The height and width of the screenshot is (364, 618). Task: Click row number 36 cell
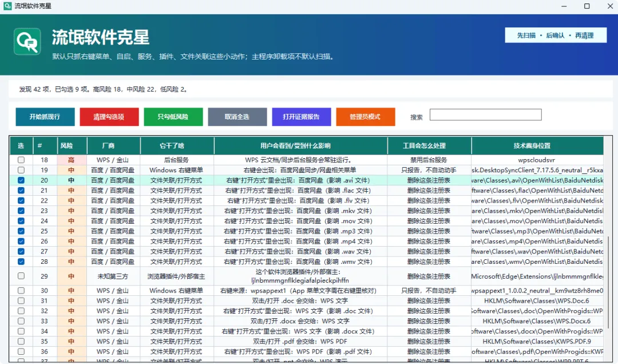point(44,352)
